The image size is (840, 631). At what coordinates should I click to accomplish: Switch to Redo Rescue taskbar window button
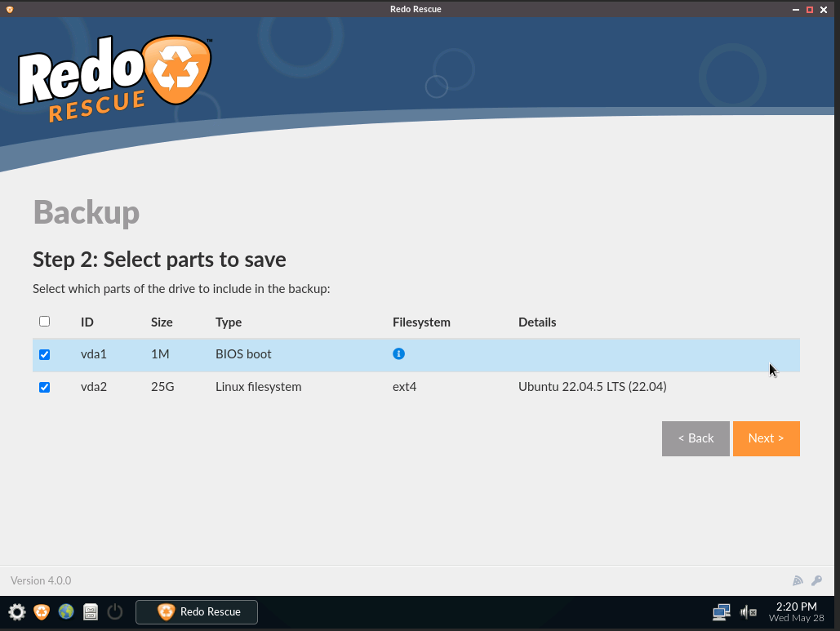(x=197, y=611)
